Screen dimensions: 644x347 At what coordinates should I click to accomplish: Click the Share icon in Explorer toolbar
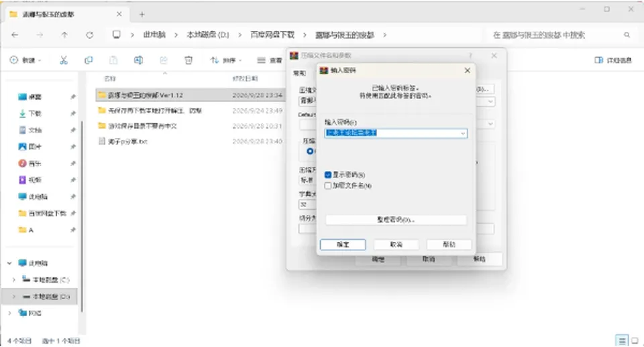coord(164,60)
